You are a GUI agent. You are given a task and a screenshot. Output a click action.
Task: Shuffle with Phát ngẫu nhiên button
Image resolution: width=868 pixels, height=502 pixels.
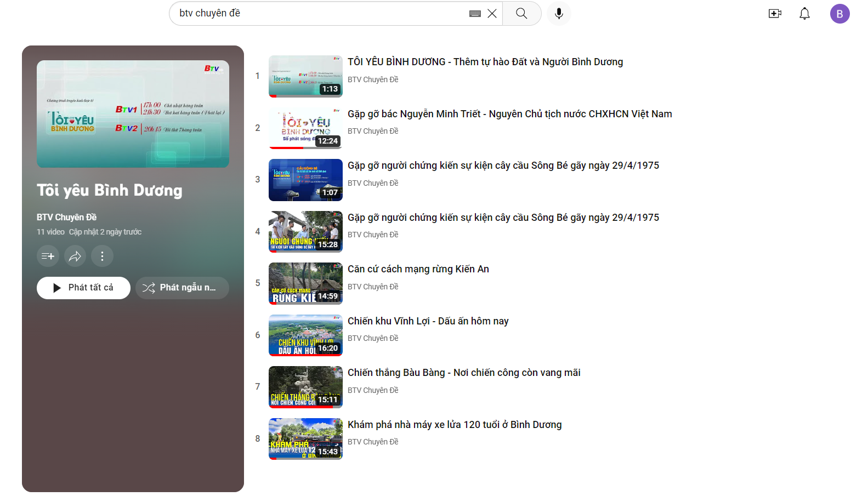(x=182, y=288)
